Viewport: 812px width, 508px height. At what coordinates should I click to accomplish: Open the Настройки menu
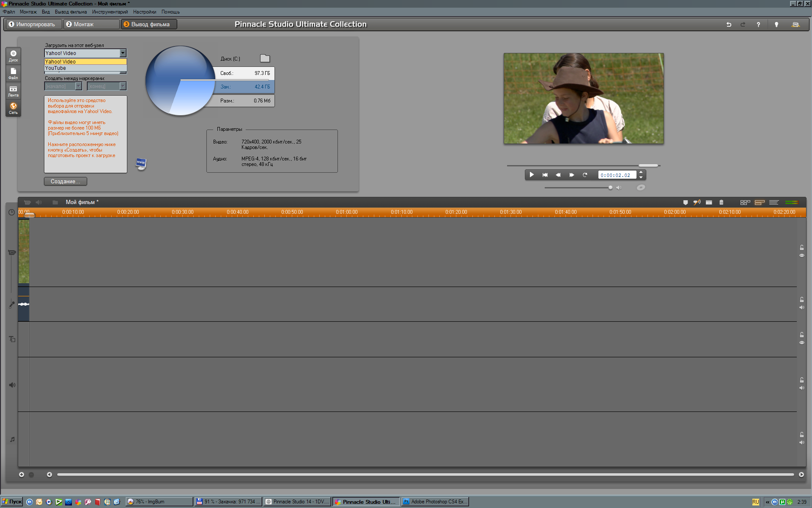coord(145,12)
